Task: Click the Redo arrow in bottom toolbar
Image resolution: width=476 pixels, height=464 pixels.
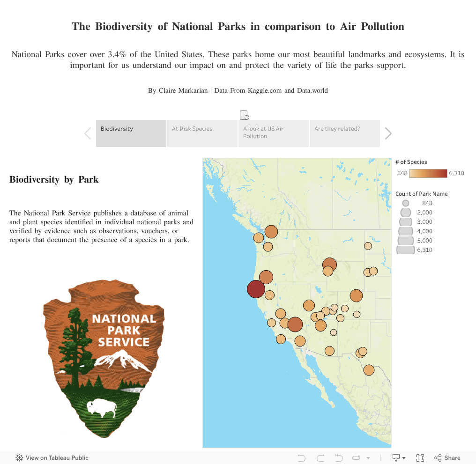Action: point(320,458)
